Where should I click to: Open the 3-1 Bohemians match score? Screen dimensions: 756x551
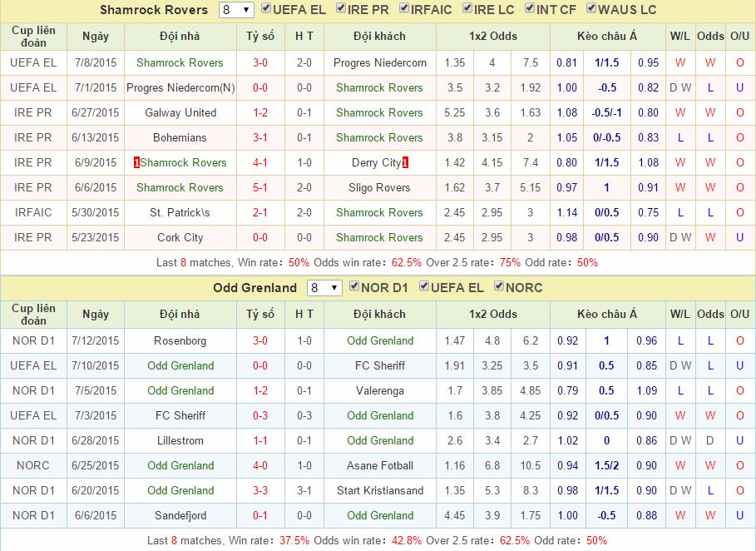click(260, 138)
